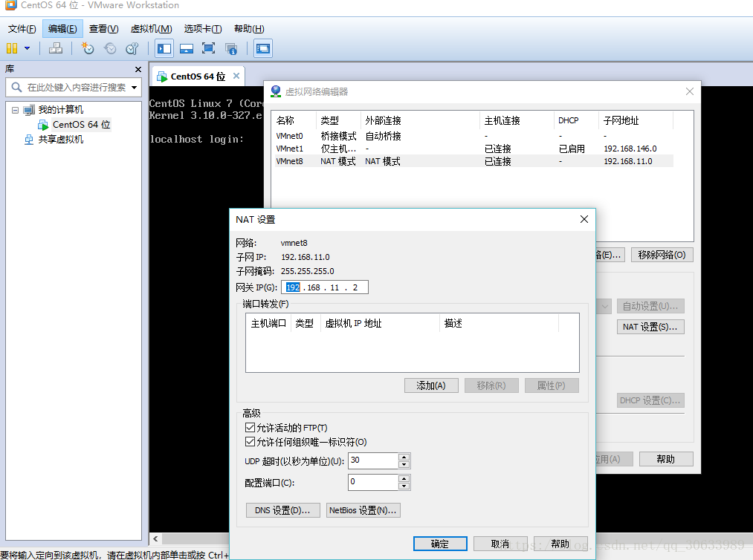Click the DHCP column header in network editor
The height and width of the screenshot is (560, 753).
[575, 121]
